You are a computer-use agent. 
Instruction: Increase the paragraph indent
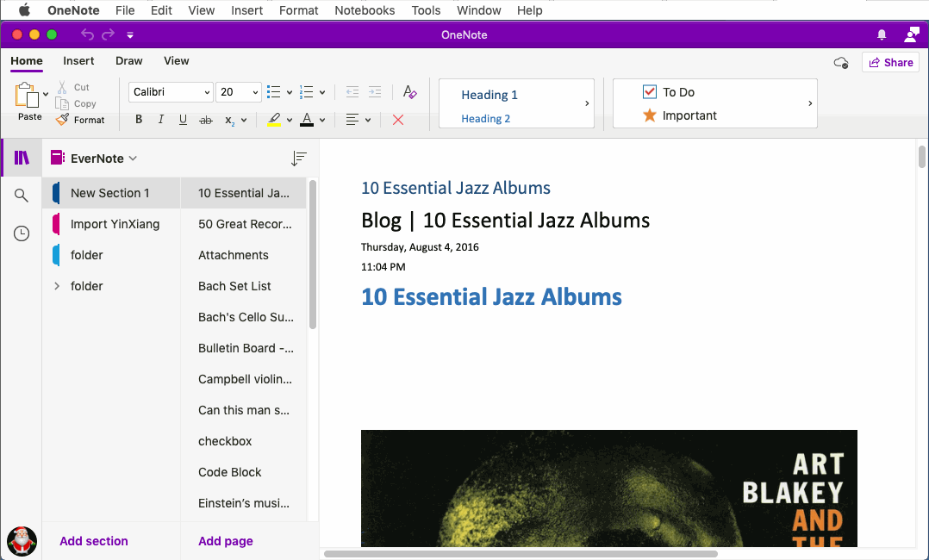coord(374,92)
